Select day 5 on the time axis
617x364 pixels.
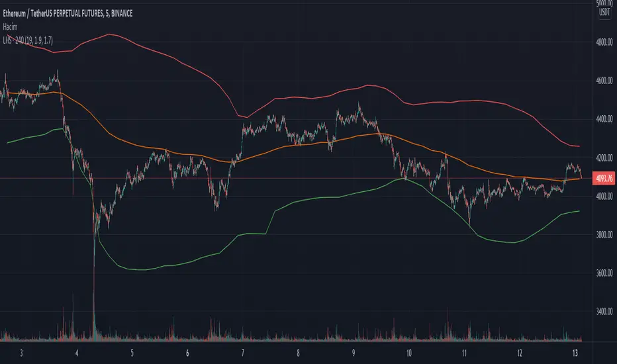click(132, 353)
